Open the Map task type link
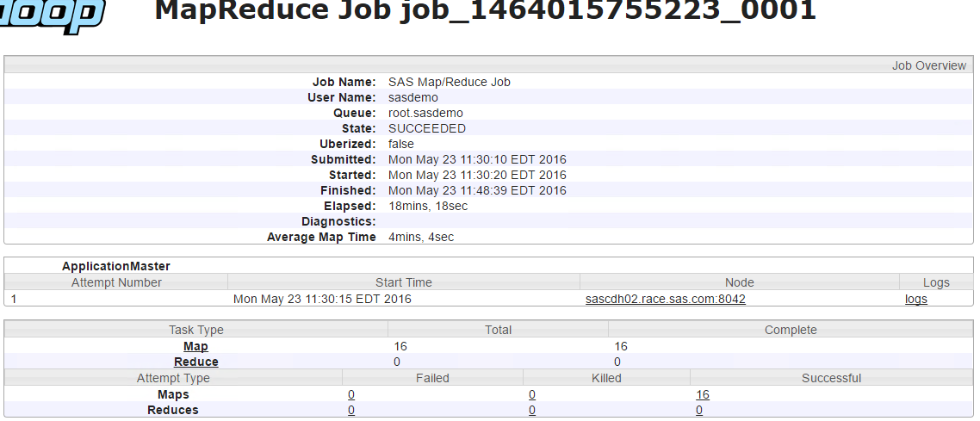Viewport: 980px width, 421px height. (195, 346)
